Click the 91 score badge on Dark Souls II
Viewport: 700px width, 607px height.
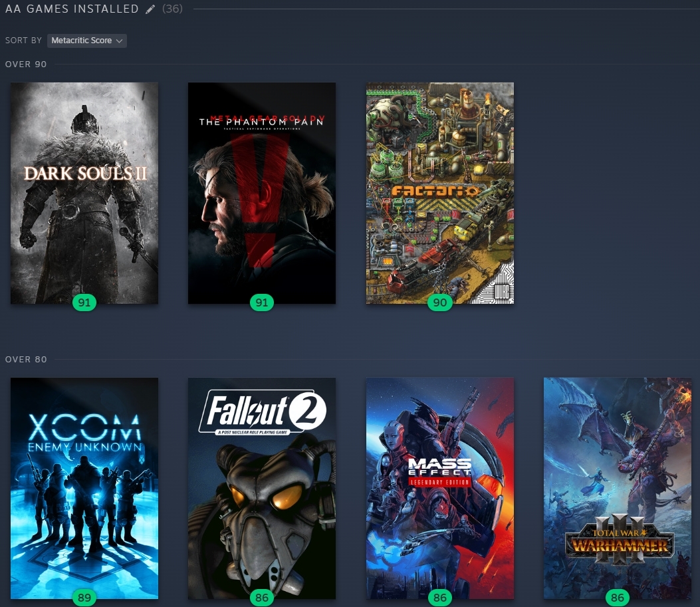(x=84, y=303)
